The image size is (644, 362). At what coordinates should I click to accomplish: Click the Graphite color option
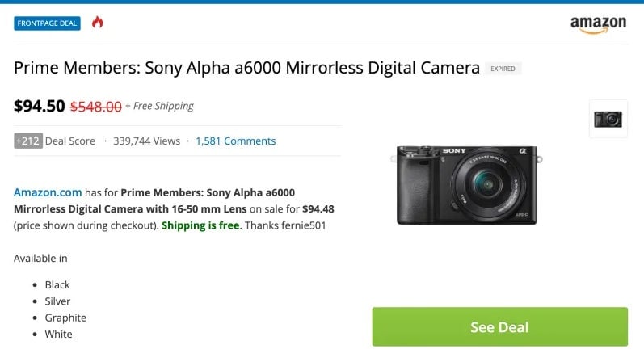click(x=65, y=318)
